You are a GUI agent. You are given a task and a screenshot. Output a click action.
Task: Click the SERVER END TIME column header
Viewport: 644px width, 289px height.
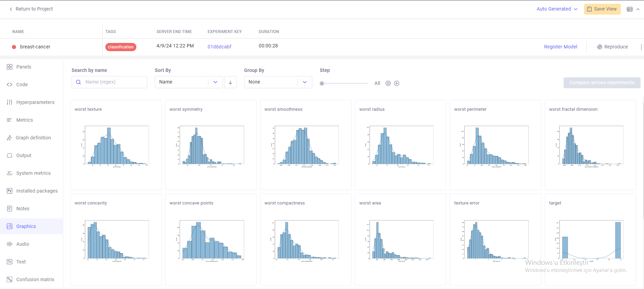click(174, 32)
